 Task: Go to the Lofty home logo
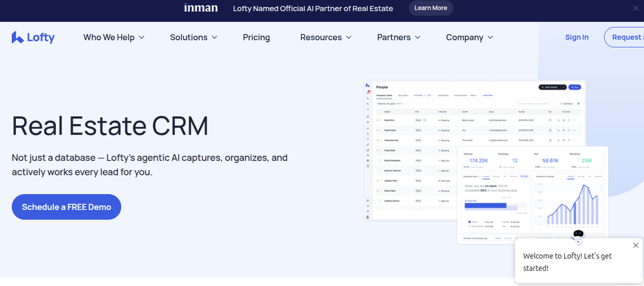[x=33, y=37]
